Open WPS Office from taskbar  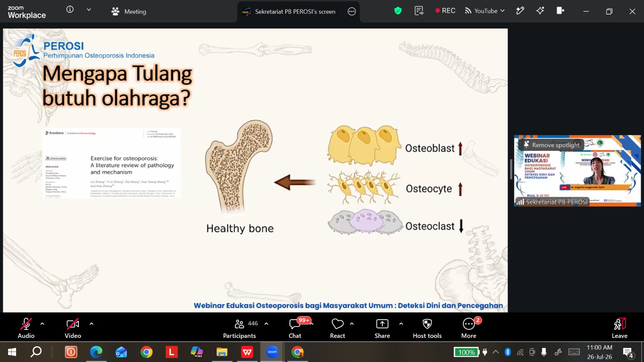point(247,352)
